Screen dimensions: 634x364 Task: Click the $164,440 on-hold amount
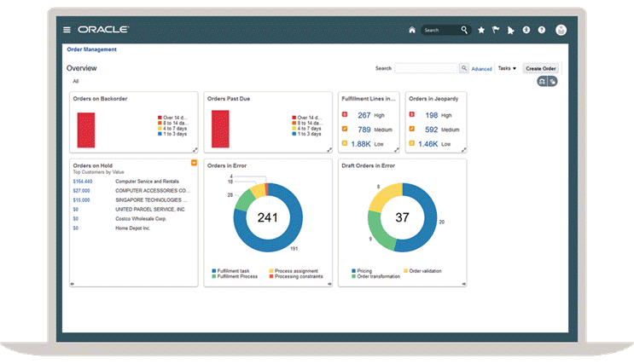(83, 182)
